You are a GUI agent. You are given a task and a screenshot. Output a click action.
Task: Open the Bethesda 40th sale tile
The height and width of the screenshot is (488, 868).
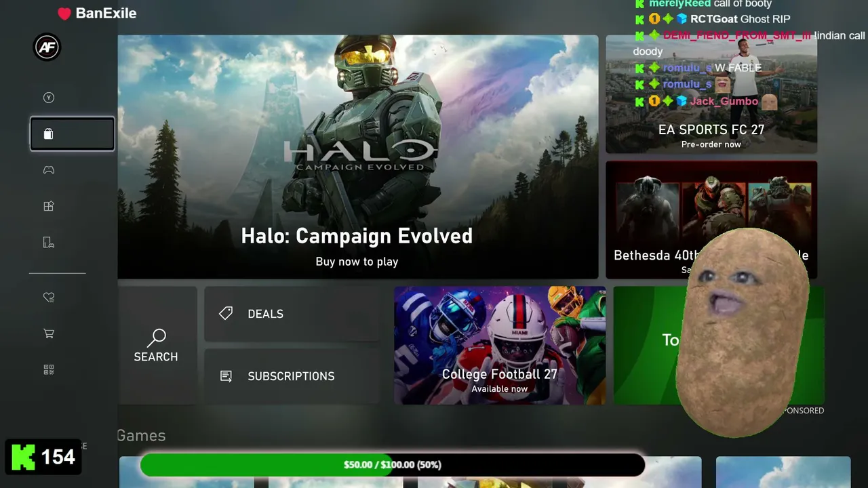pyautogui.click(x=711, y=220)
